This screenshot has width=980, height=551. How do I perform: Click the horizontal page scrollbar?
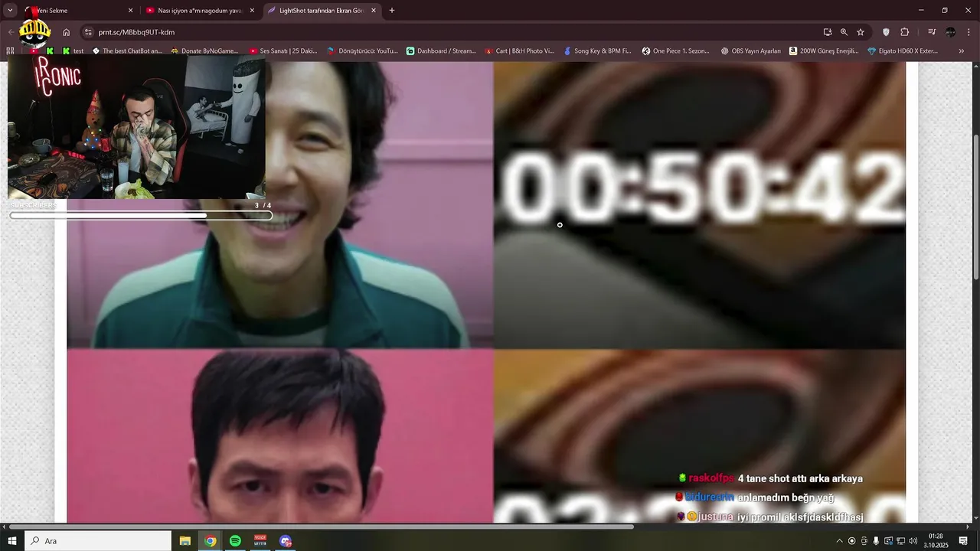[x=322, y=527]
